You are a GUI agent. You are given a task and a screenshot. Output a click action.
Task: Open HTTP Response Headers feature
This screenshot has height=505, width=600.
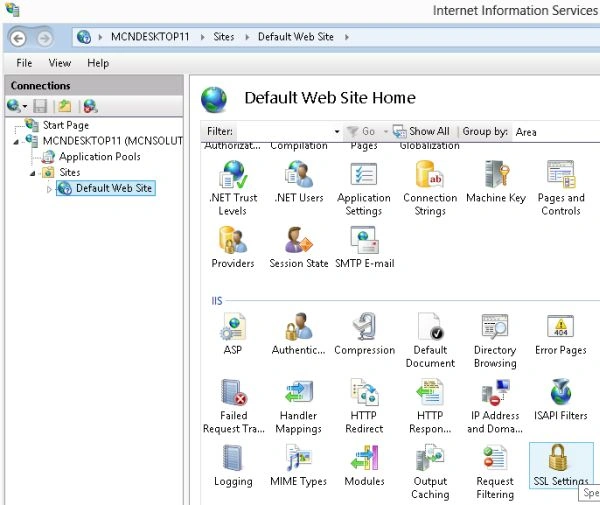point(430,406)
